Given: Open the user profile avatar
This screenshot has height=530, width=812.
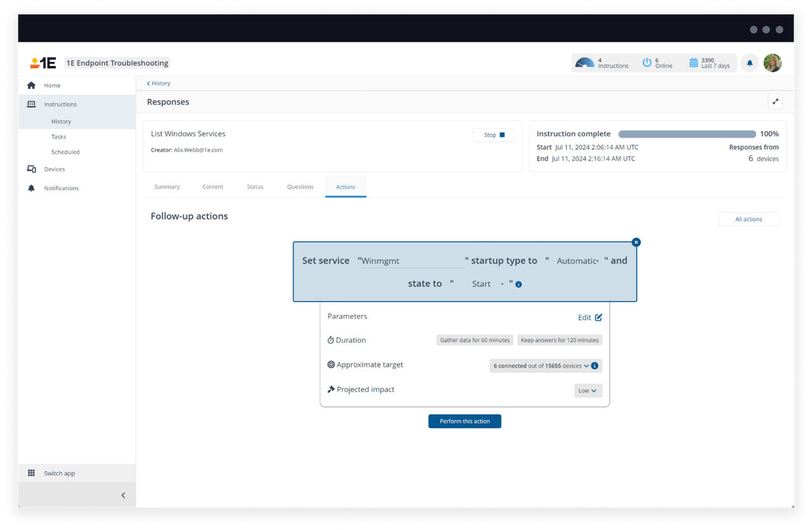Looking at the screenshot, I should pos(772,63).
